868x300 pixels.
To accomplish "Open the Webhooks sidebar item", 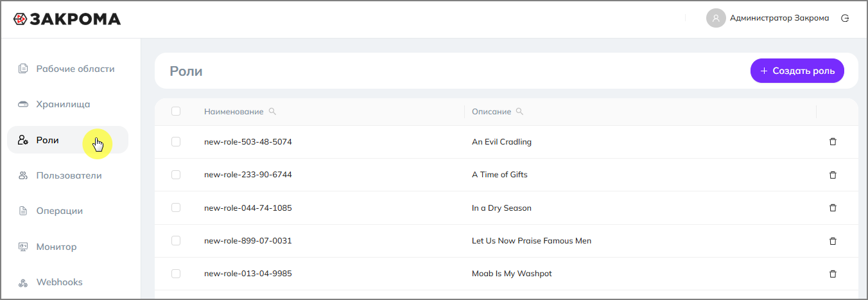I will coord(59,282).
